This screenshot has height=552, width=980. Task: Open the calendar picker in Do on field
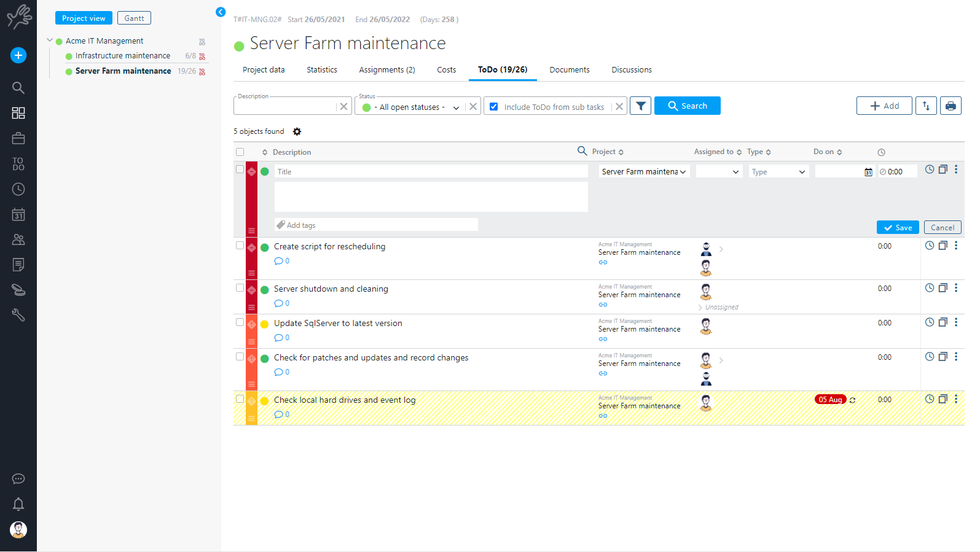click(x=868, y=173)
